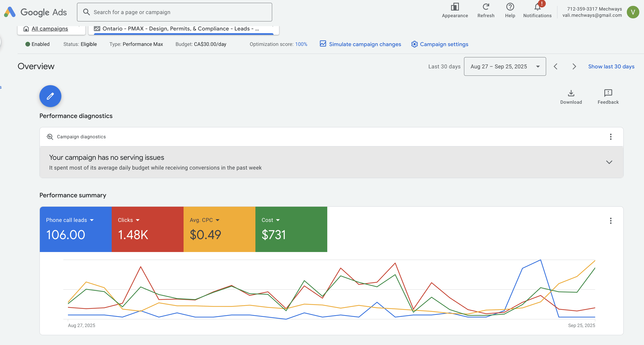This screenshot has height=345, width=644.
Task: Open Performance summary three-dot menu
Action: point(610,221)
